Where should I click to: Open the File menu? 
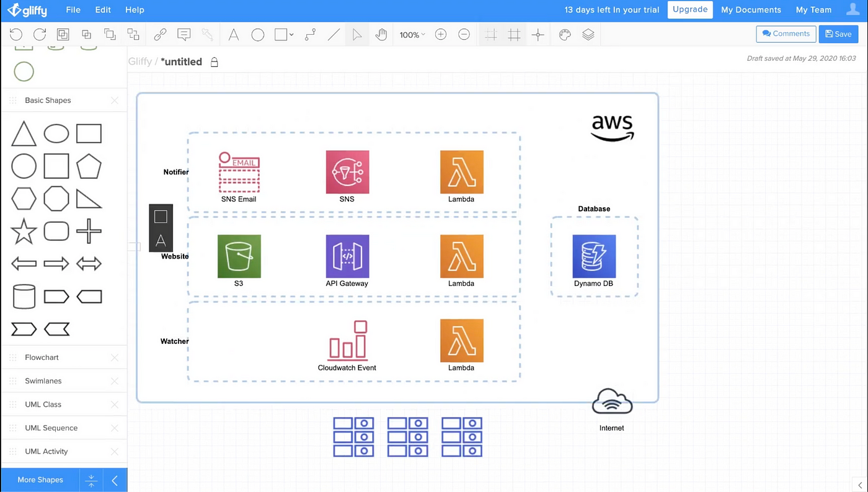[x=73, y=10]
